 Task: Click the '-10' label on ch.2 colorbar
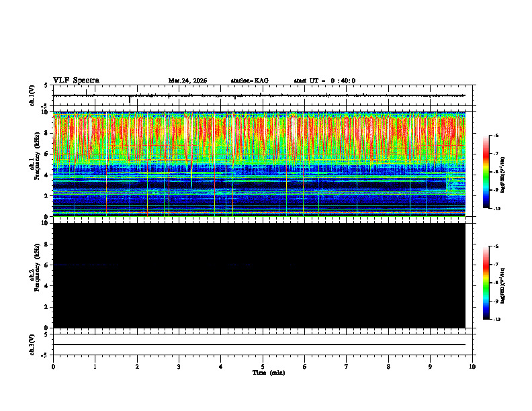tap(496, 320)
